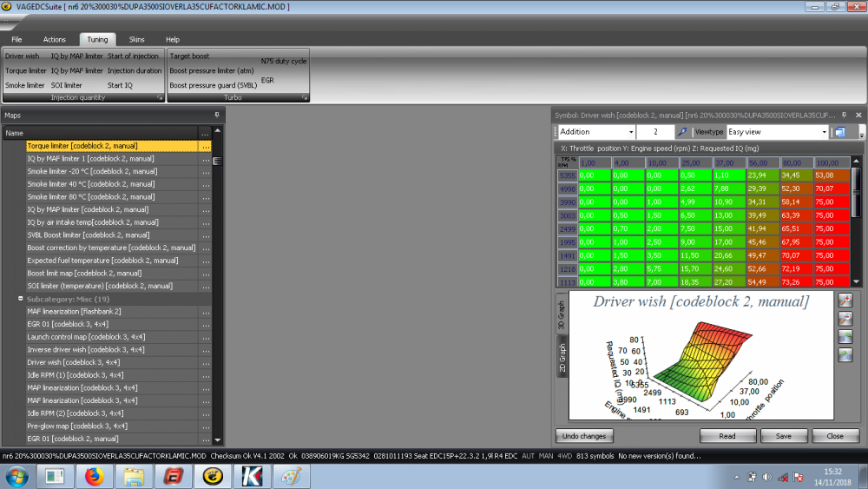
Task: Switch to the 3D Graph vertical tab
Action: click(562, 316)
